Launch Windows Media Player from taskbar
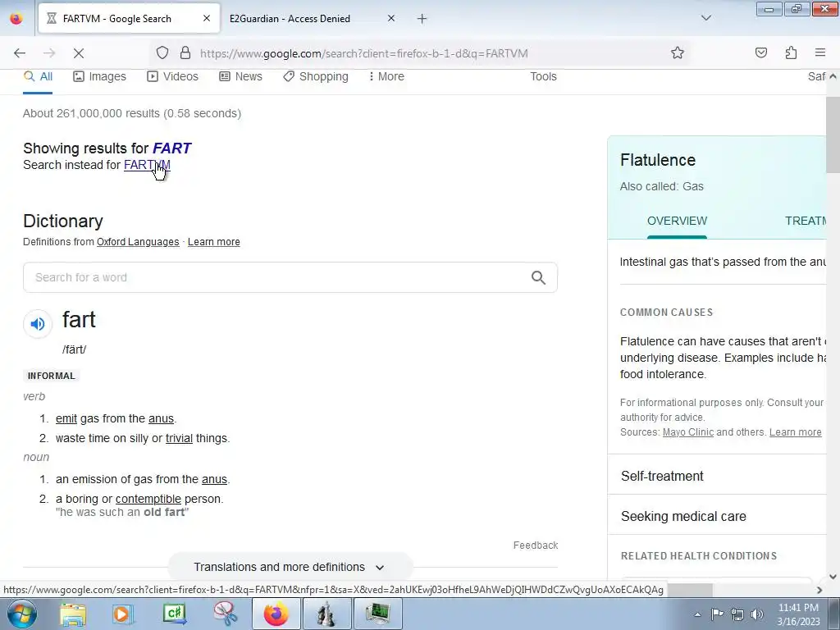The height and width of the screenshot is (630, 840). point(122,614)
